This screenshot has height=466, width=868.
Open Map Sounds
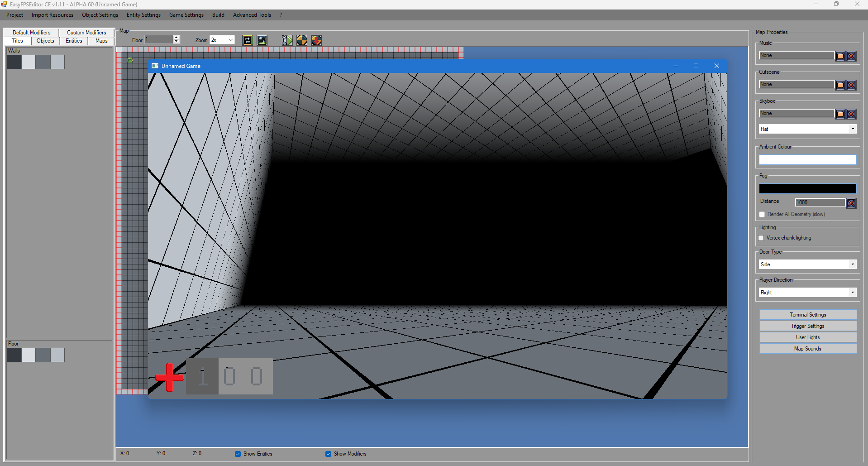[808, 349]
